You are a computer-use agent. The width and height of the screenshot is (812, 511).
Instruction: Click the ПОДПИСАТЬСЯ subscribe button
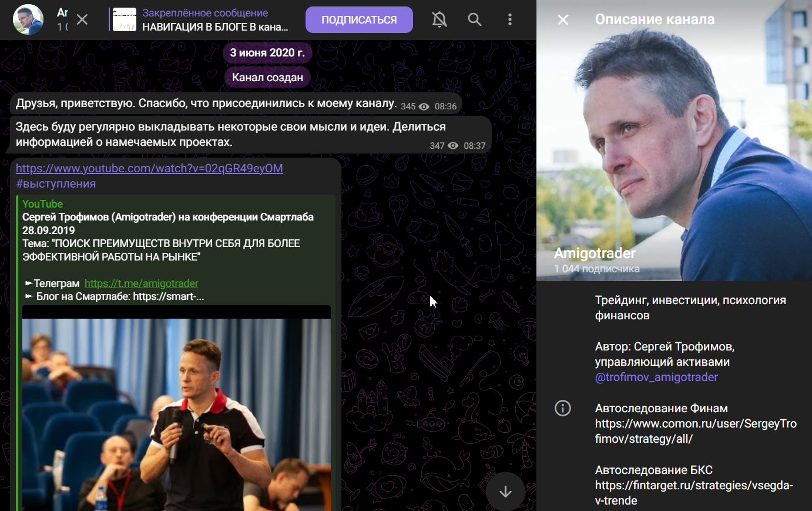(x=359, y=20)
